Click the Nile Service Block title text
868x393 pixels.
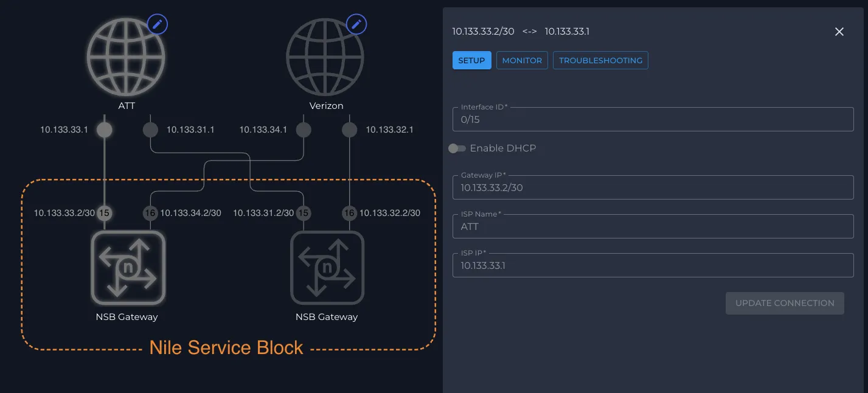tap(226, 347)
